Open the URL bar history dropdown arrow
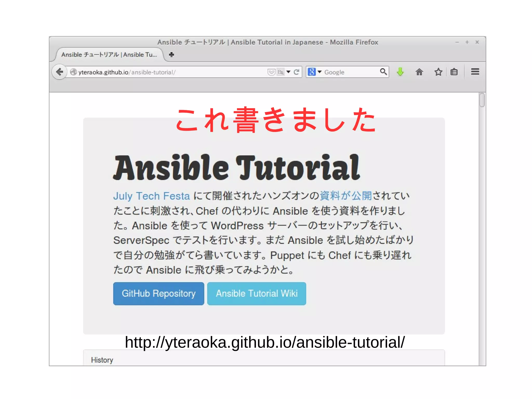Viewport: 532px width, 399px height. tap(288, 72)
